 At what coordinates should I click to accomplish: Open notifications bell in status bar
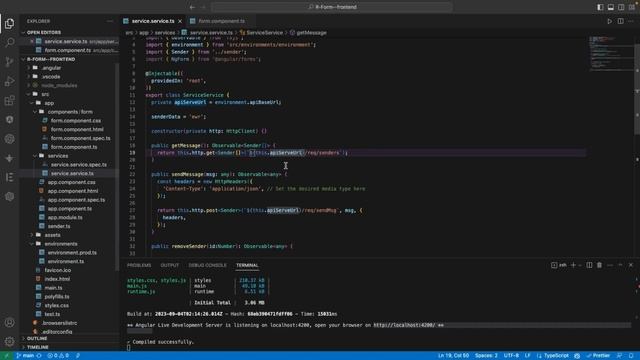tap(631, 356)
